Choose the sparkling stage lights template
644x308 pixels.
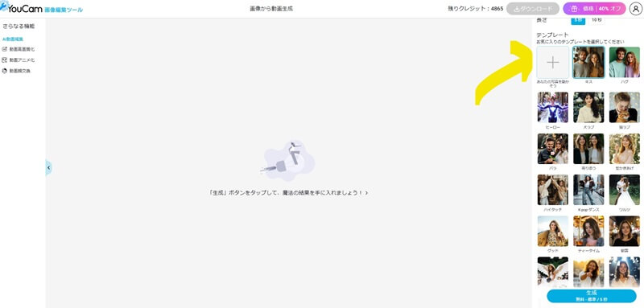click(x=625, y=272)
